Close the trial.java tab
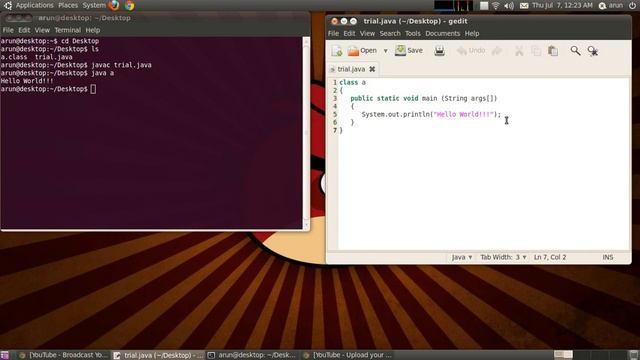 (x=372, y=69)
